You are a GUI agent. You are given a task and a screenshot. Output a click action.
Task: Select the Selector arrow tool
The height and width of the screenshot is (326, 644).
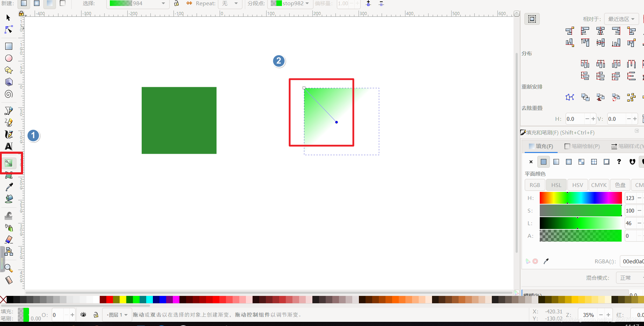point(8,18)
